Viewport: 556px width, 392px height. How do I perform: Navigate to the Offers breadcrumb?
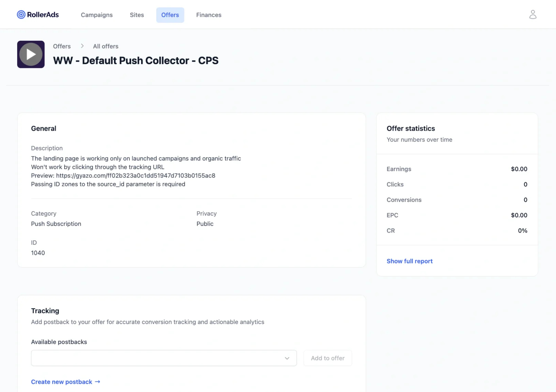point(62,46)
